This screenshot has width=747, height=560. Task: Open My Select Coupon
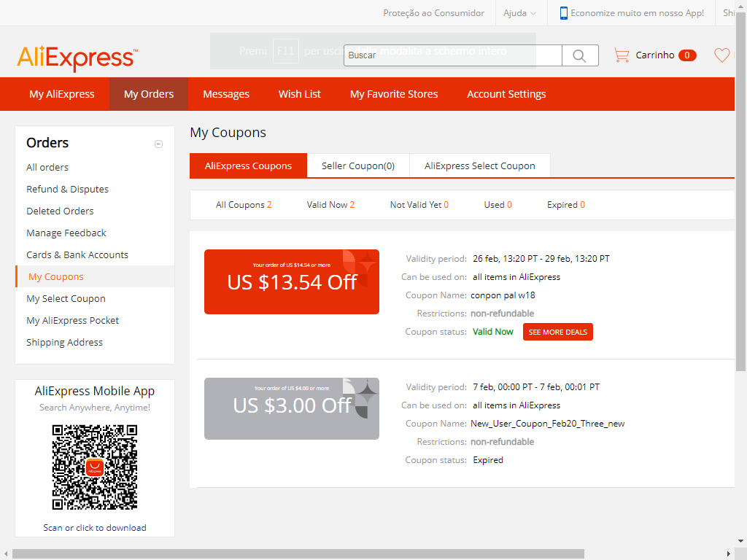click(x=66, y=298)
